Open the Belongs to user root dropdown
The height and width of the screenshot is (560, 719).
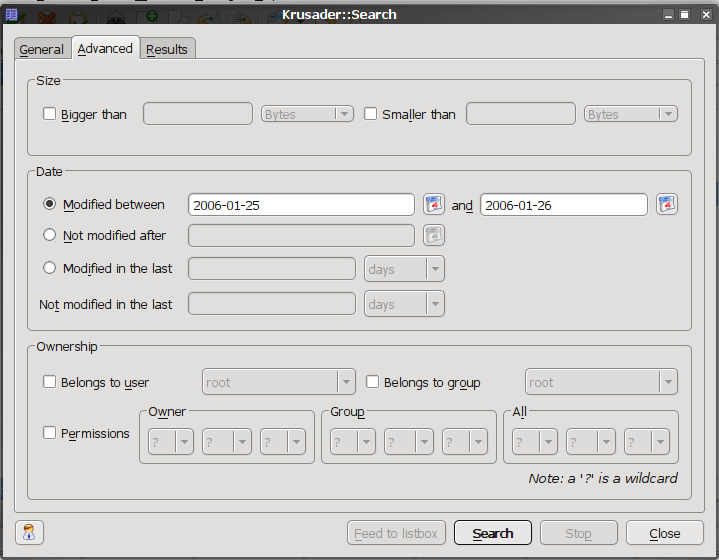(x=279, y=382)
